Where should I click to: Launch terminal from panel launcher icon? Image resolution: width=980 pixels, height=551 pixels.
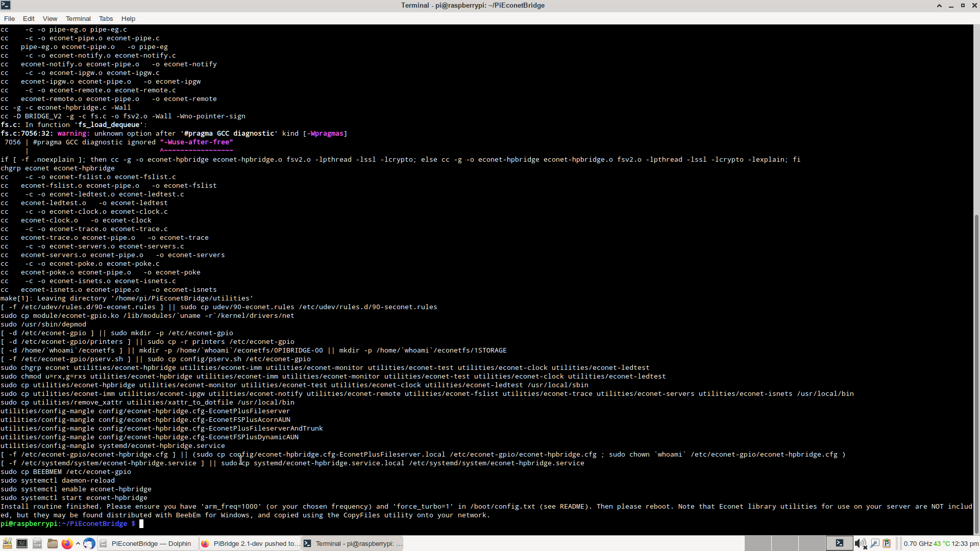[x=22, y=543]
